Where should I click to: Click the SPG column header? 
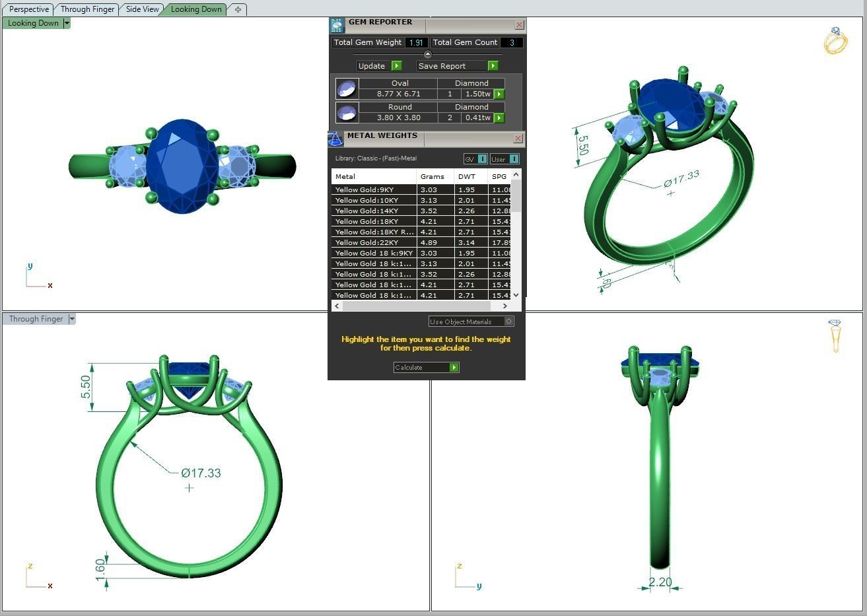tap(500, 176)
